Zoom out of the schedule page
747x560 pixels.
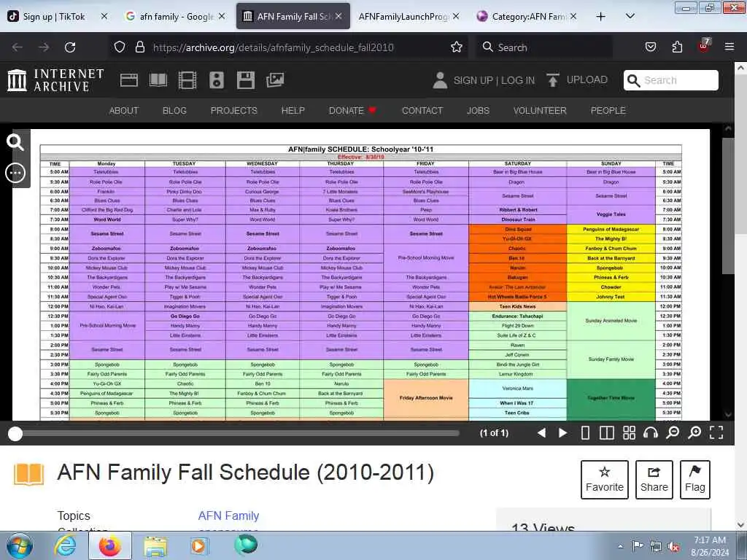click(673, 433)
